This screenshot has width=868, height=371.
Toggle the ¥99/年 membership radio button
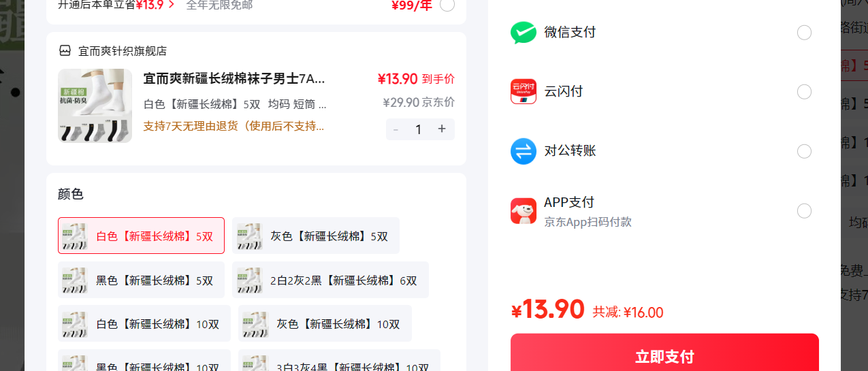447,5
